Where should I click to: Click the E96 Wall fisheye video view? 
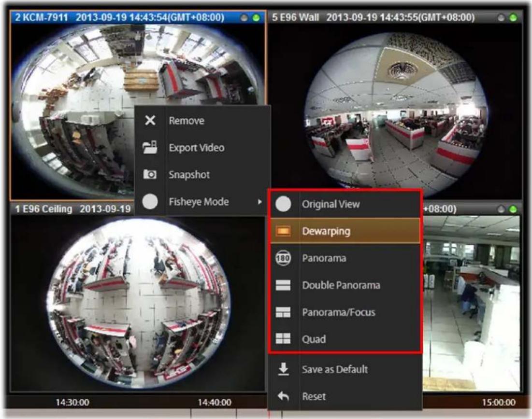(396, 111)
